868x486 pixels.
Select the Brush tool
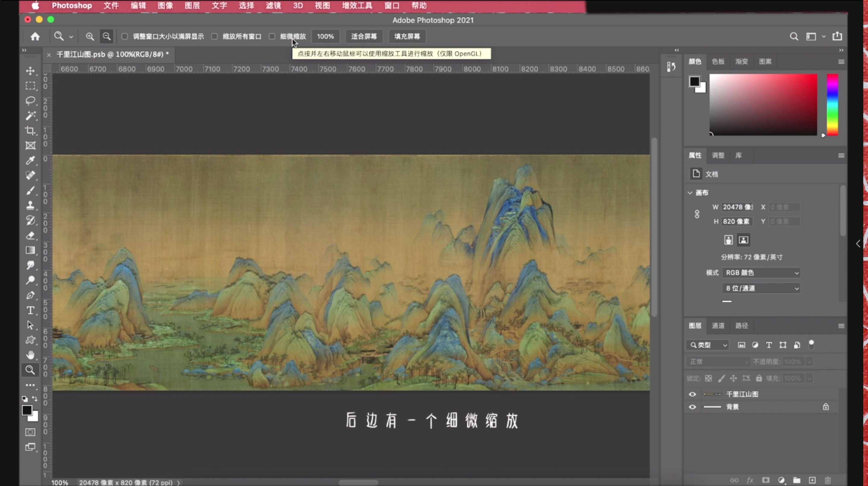click(30, 191)
